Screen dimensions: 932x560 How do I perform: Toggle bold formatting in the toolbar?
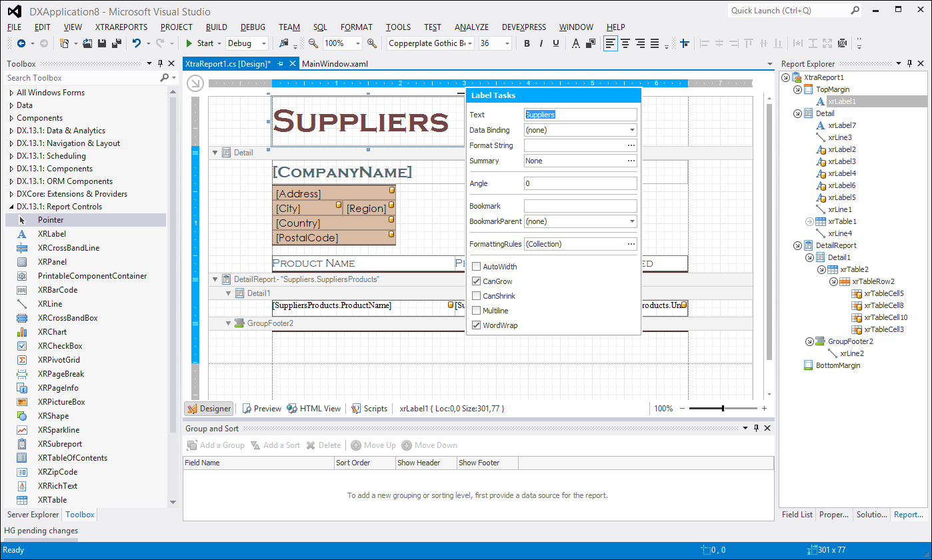pyautogui.click(x=527, y=42)
